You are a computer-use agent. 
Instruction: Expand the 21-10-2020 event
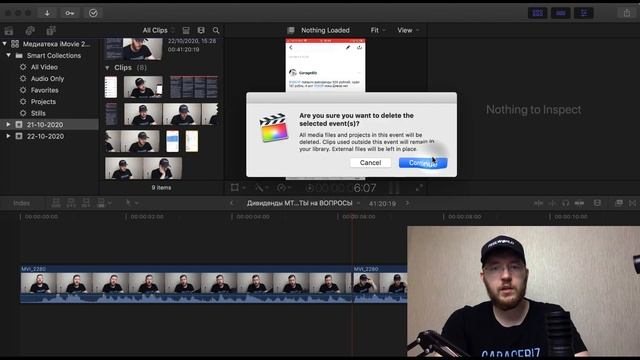pos(8,124)
